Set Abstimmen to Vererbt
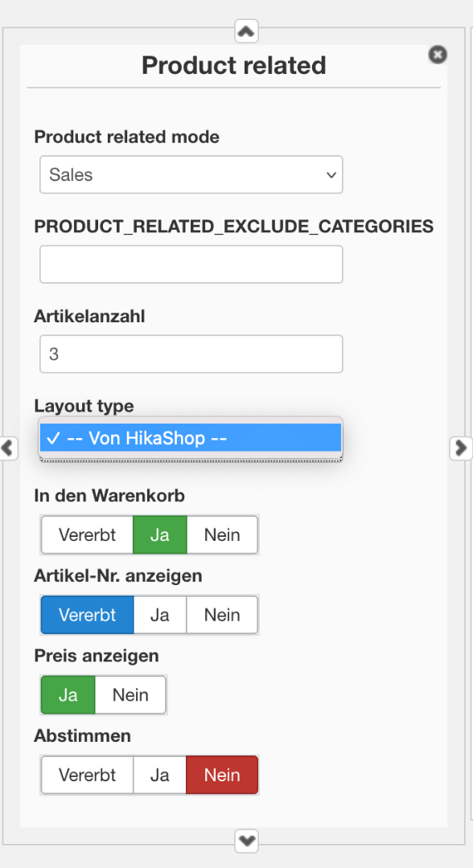 click(88, 775)
